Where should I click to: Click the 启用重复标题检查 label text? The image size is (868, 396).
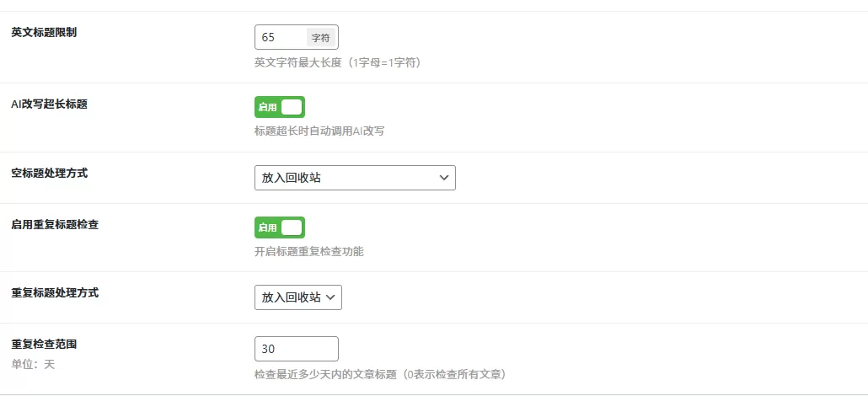coord(55,225)
